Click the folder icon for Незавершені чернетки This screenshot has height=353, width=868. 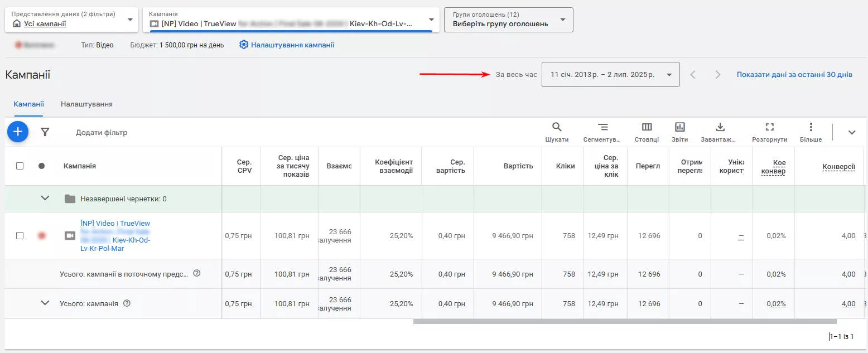[x=70, y=199]
